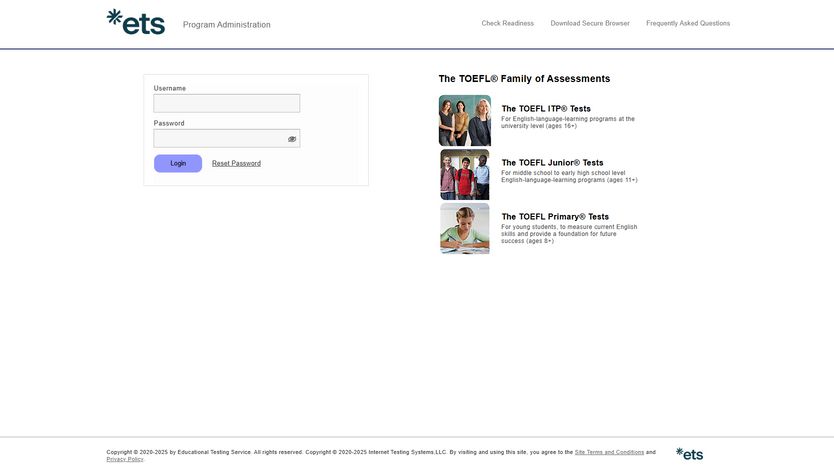Image resolution: width=834 pixels, height=471 pixels.
Task: Click the "The TOEFL Junior® Tests" heading
Action: point(552,163)
